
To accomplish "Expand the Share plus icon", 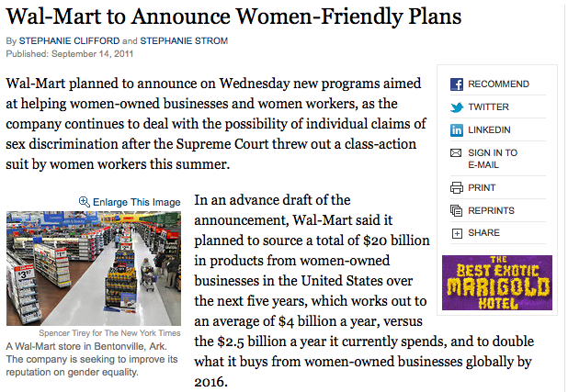I will coord(457,233).
